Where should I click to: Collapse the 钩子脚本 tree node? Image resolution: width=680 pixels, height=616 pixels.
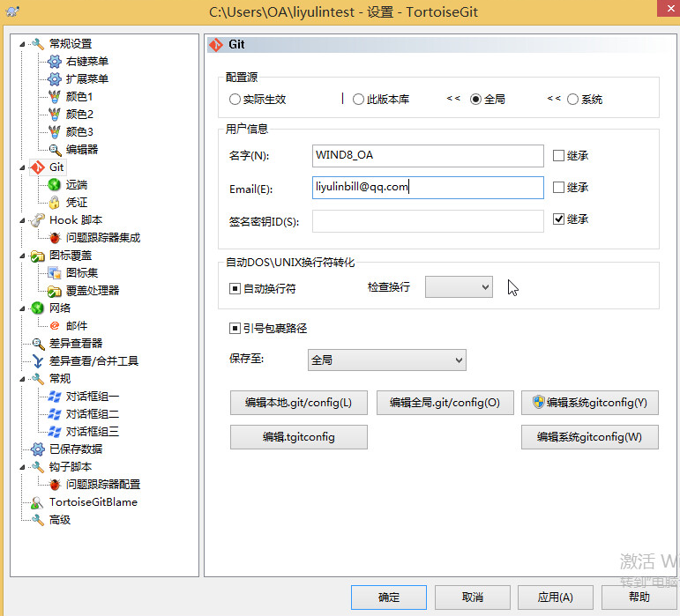[22, 467]
